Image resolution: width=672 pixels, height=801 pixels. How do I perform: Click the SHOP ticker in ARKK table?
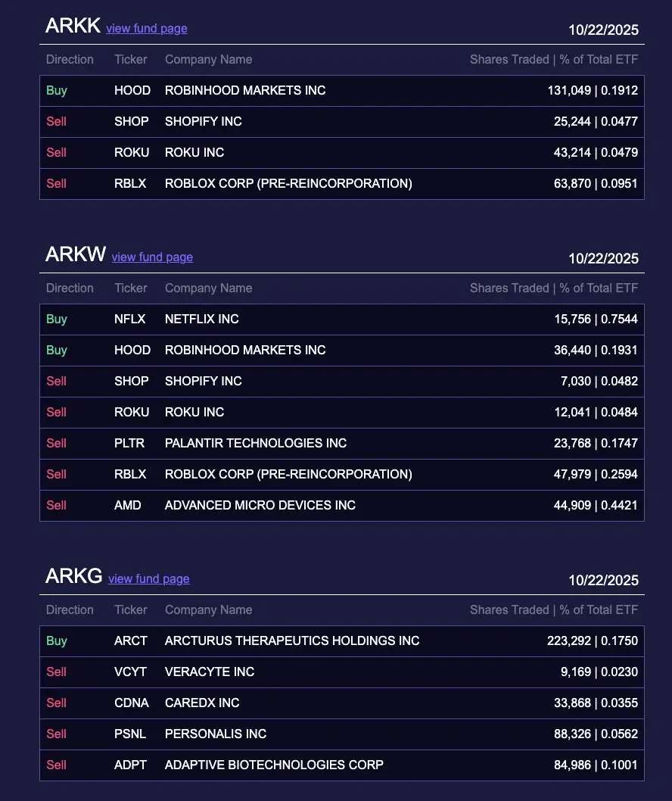132,122
